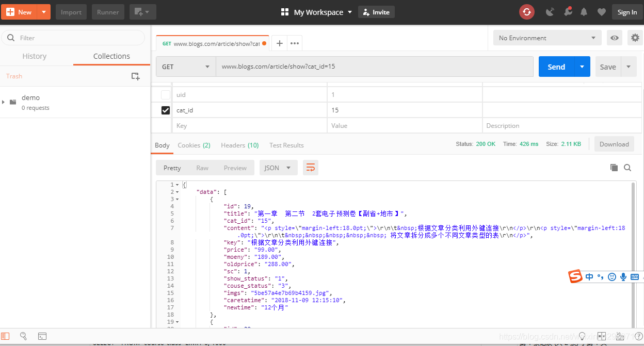Screen dimensions: 644x346
Task: Click the response body vertical scrollbar
Action: [634, 255]
